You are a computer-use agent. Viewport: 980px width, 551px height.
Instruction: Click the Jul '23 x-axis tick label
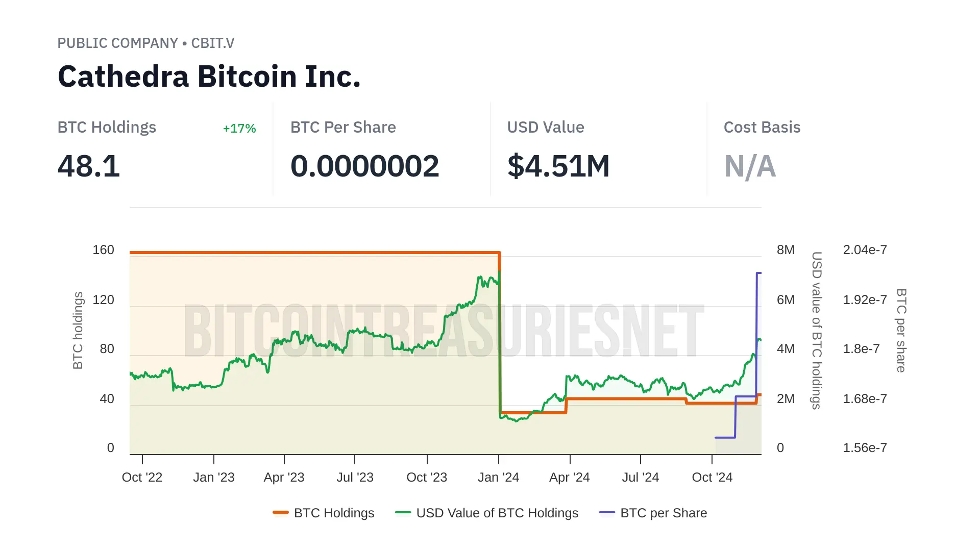[x=355, y=478]
